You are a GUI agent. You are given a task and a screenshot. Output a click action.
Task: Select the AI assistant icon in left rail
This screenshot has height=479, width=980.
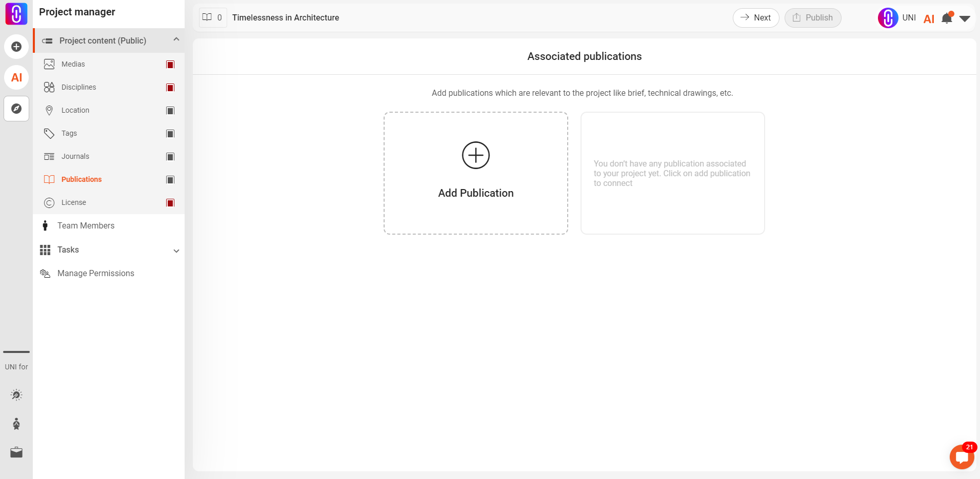coord(16,77)
